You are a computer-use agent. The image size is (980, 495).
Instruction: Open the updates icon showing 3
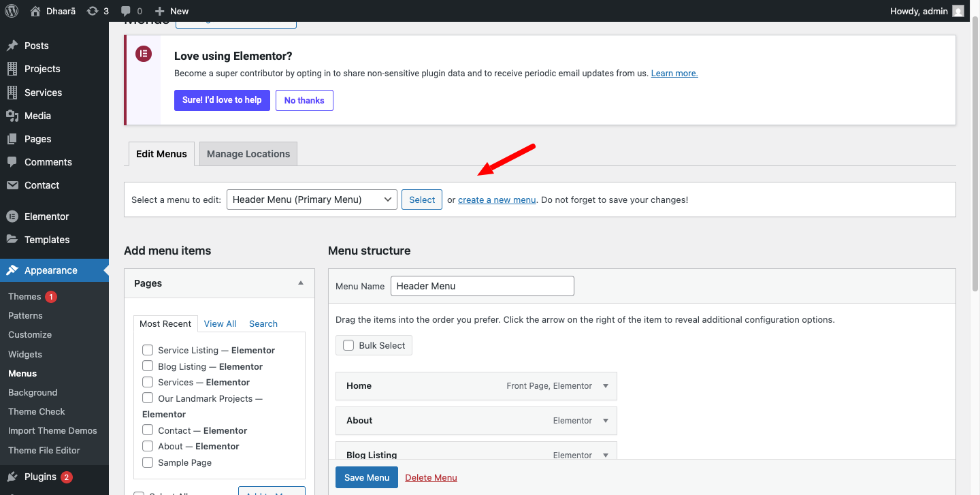tap(93, 11)
